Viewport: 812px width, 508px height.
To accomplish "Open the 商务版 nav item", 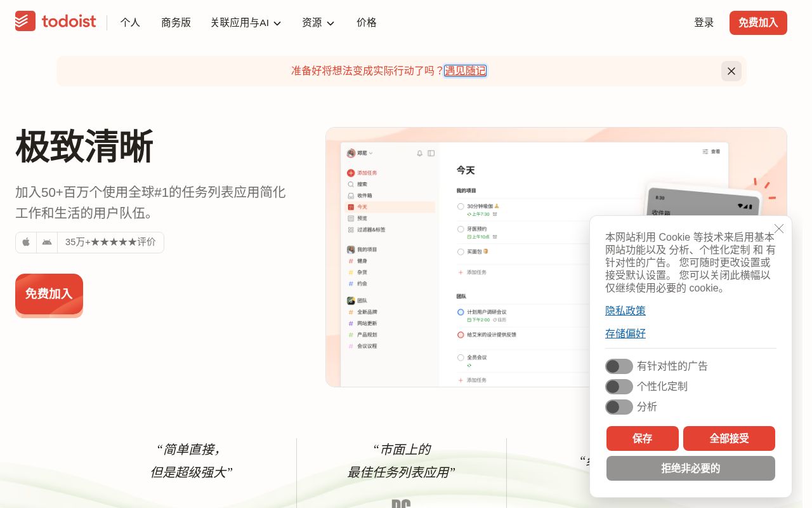I will (176, 23).
